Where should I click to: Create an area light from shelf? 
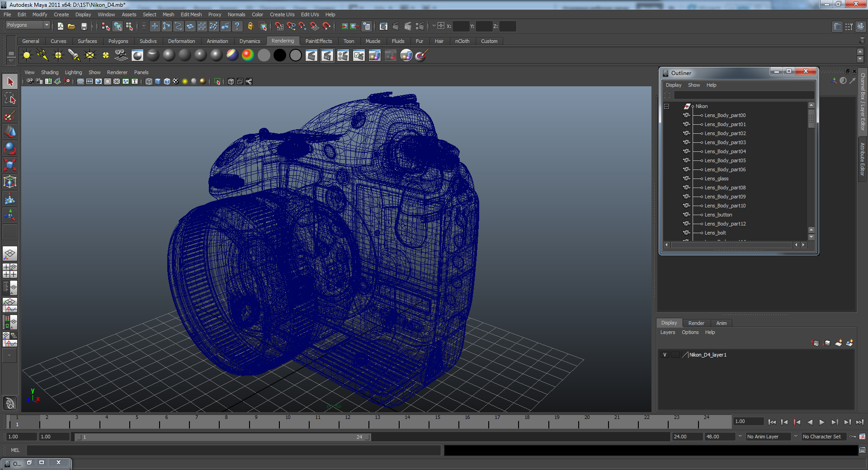[x=90, y=55]
